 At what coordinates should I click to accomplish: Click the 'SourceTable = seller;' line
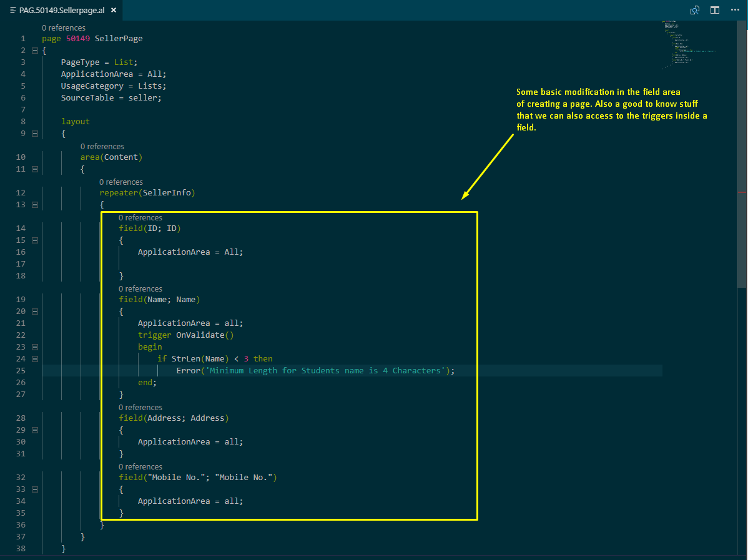(111, 98)
